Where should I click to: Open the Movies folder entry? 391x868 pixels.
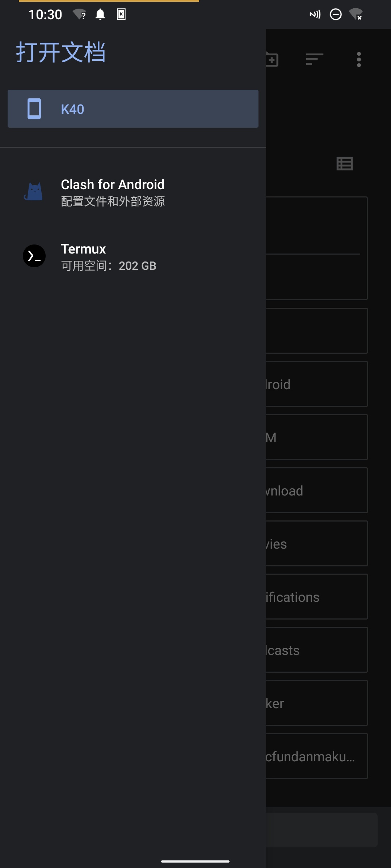tap(317, 544)
